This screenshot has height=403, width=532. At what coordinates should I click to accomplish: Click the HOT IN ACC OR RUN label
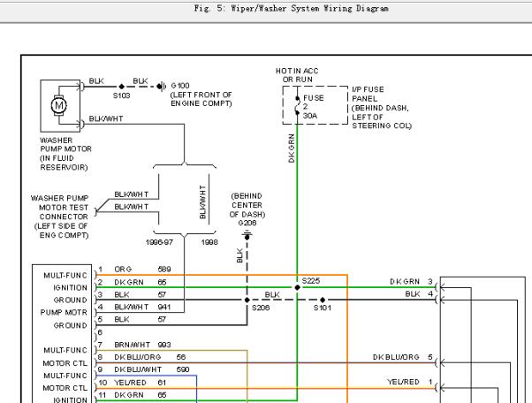(297, 75)
